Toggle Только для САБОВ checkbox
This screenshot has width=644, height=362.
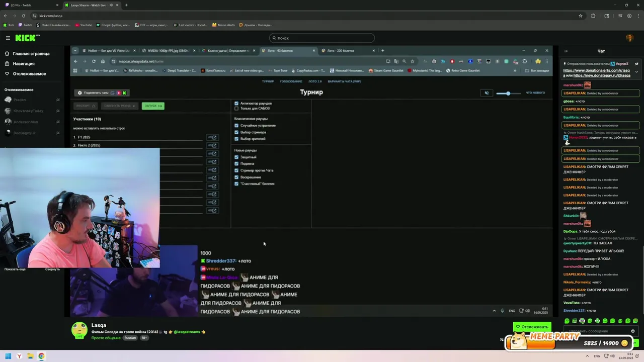[x=236, y=108]
